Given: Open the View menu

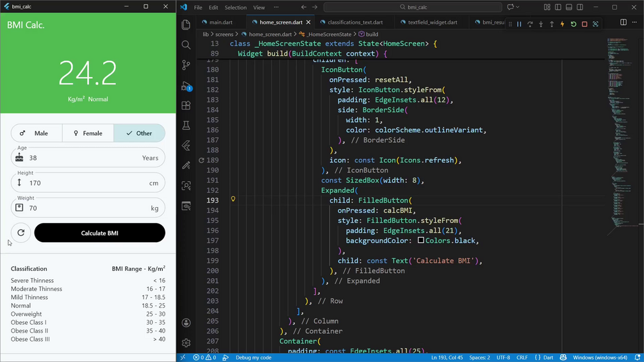Looking at the screenshot, I should point(259,8).
